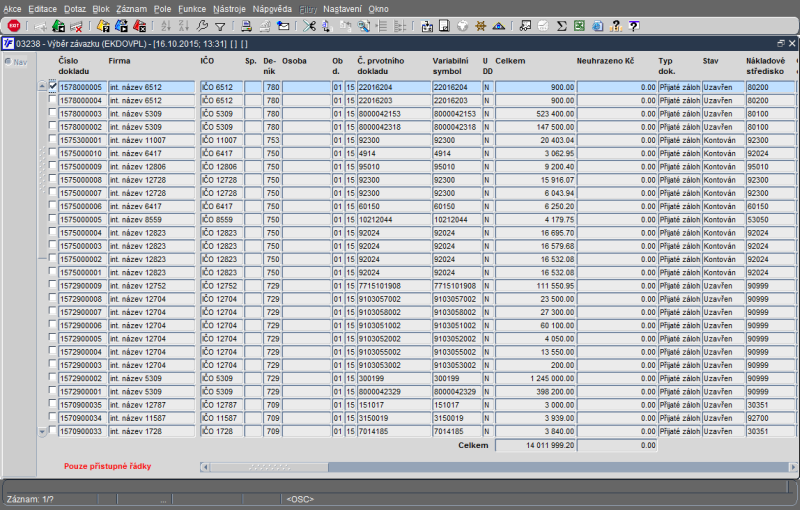This screenshot has width=800, height=510.
Task: Click the A-Z ascending sort icon
Action: tap(166, 26)
